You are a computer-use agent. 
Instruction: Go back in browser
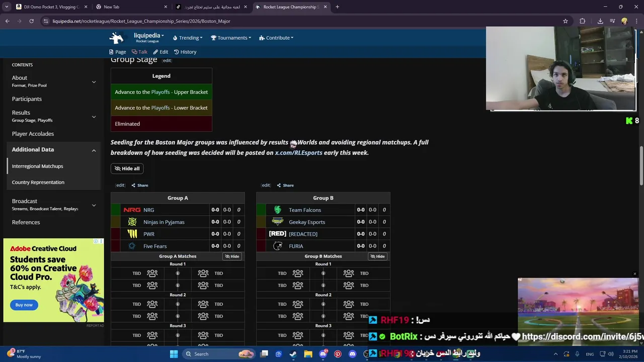pos(7,21)
